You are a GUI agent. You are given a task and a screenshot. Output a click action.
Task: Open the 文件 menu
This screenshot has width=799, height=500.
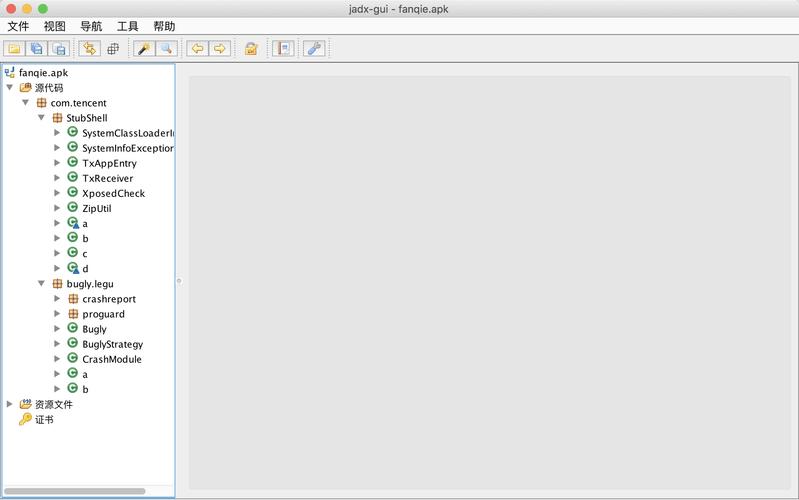(x=18, y=26)
